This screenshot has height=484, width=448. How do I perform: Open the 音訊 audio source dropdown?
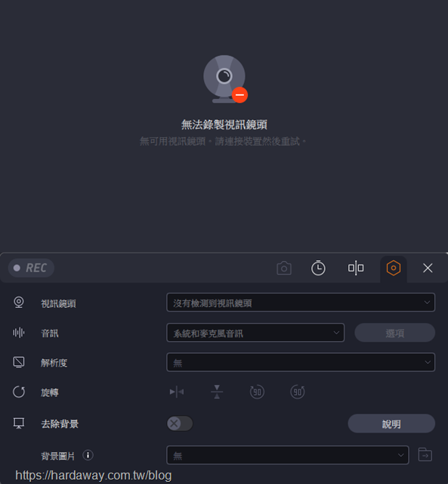[255, 333]
